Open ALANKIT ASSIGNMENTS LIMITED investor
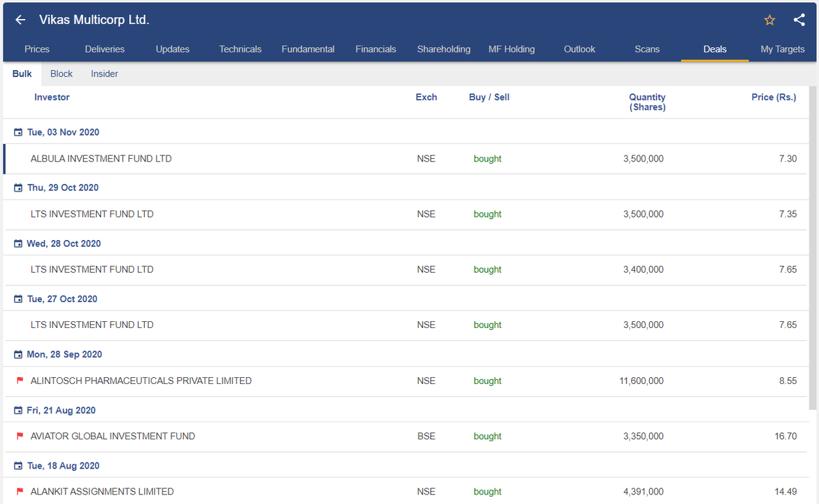Viewport: 819px width, 504px height. 102,491
